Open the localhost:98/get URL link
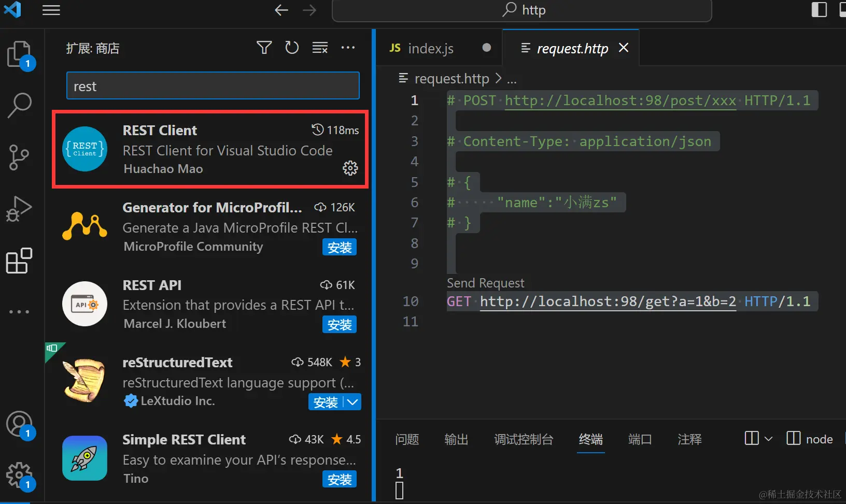 608,301
